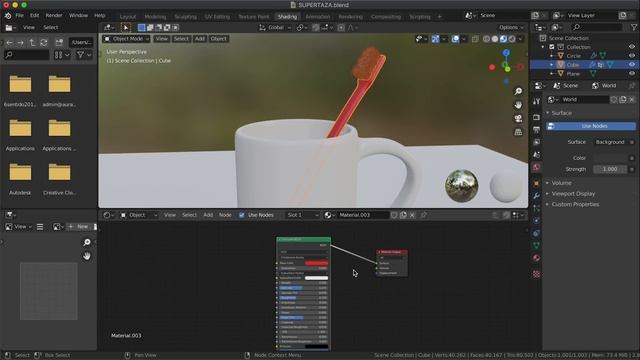Screen dimensions: 640x360
Task: Go back in file browser
Action: click(9, 42)
